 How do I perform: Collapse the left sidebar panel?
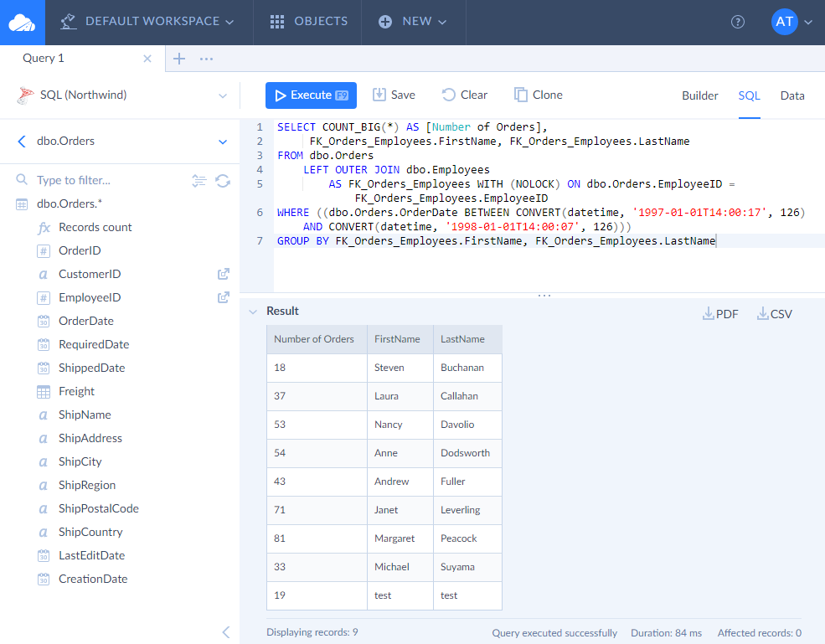point(226,632)
